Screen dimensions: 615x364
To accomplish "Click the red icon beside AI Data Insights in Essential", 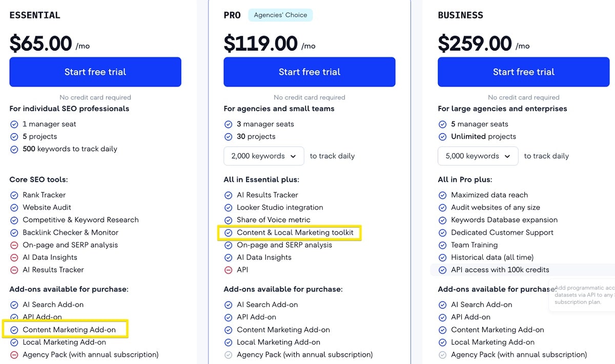I will tap(15, 258).
